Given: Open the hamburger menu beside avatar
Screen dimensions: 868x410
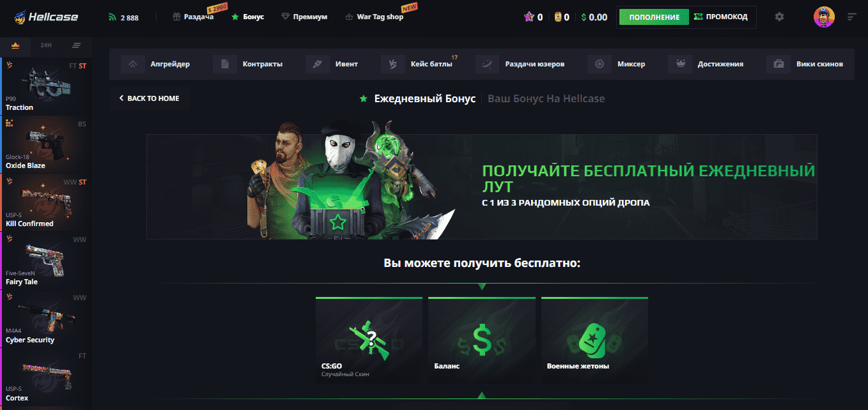Looking at the screenshot, I should pyautogui.click(x=851, y=17).
